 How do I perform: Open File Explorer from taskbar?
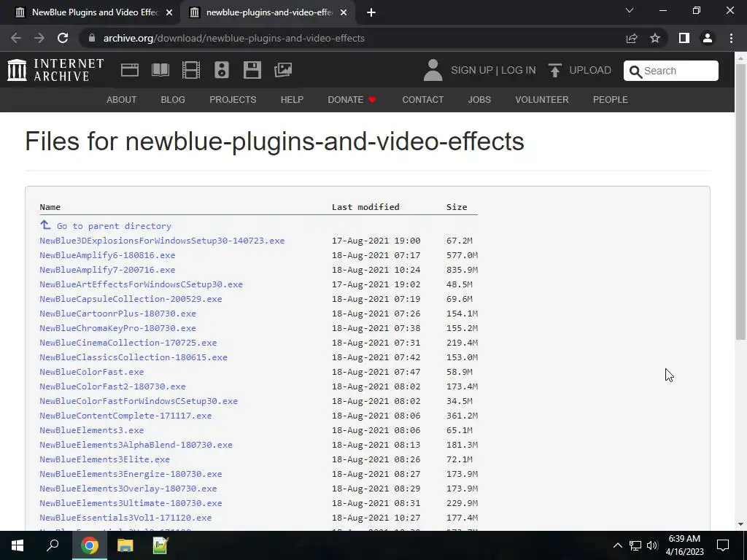[x=125, y=545]
